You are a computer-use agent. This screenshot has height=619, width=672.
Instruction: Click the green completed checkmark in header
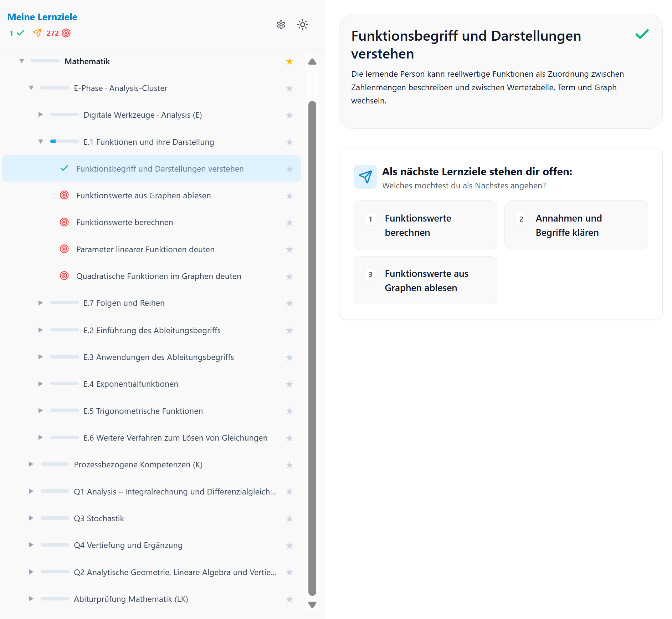pyautogui.click(x=20, y=33)
